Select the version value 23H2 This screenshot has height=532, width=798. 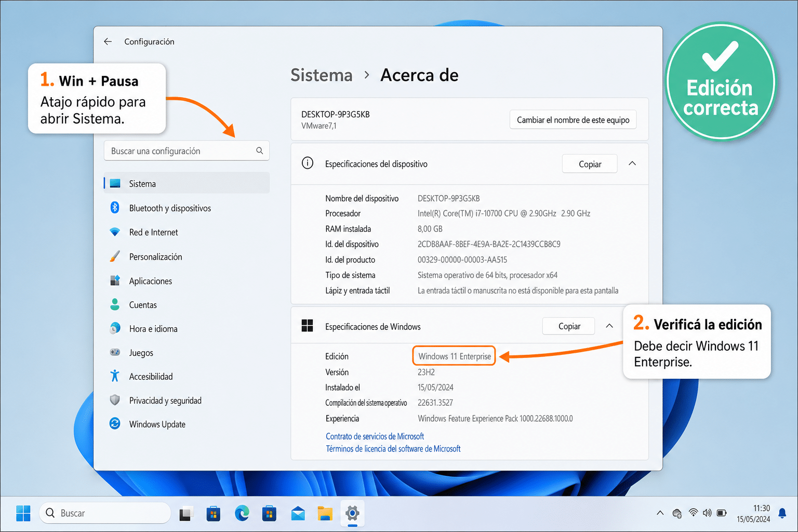pyautogui.click(x=426, y=372)
